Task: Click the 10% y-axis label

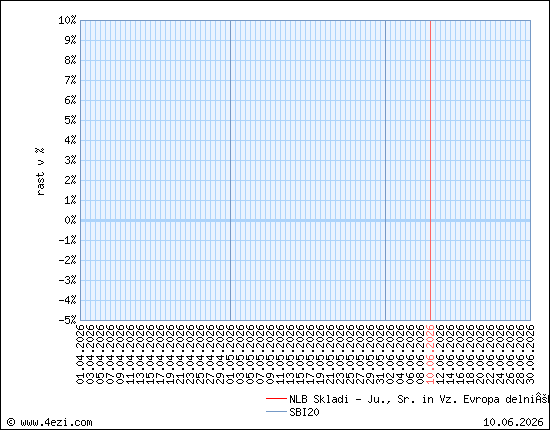Action: (x=67, y=20)
